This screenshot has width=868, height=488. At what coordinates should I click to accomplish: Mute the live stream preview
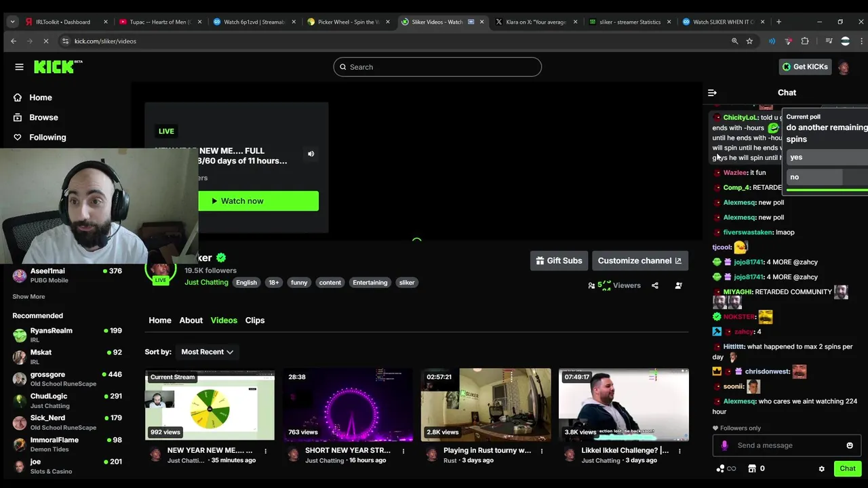[x=311, y=154]
